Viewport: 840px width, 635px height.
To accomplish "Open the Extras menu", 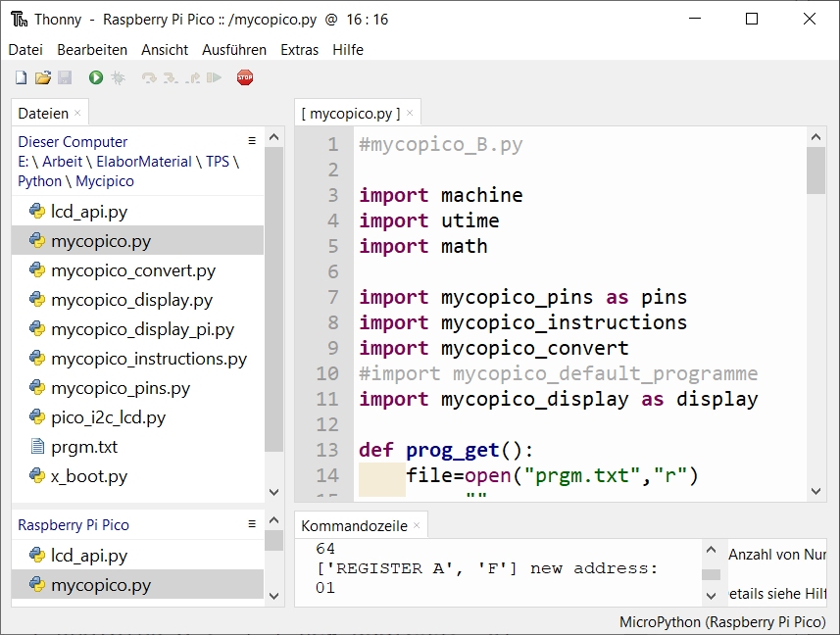I will [x=299, y=50].
